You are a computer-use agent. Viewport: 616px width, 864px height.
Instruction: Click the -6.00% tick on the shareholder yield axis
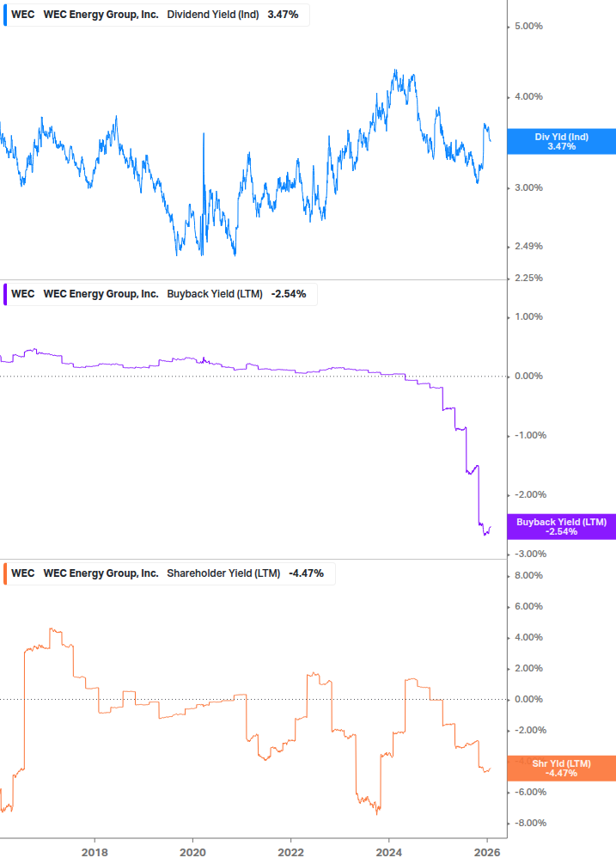tap(531, 793)
